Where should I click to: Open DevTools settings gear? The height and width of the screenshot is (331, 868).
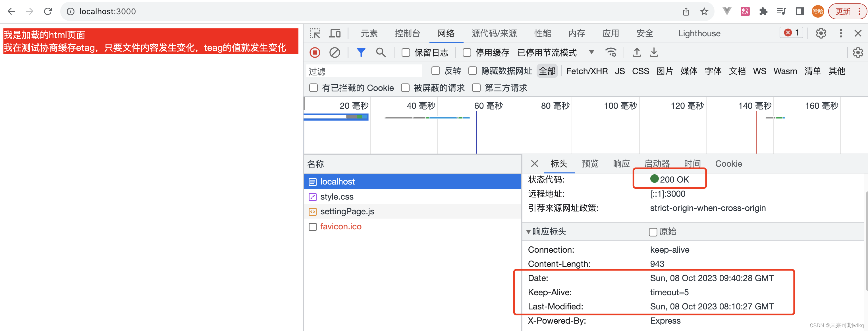pos(821,33)
